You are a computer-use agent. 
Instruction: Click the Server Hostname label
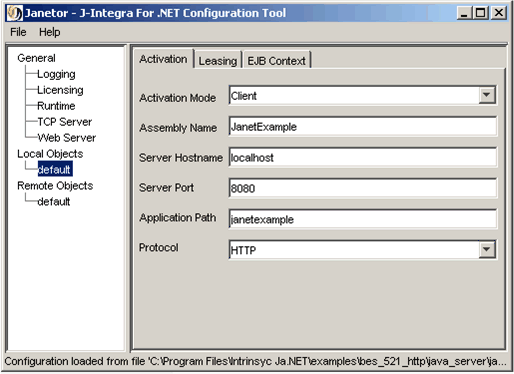[181, 158]
